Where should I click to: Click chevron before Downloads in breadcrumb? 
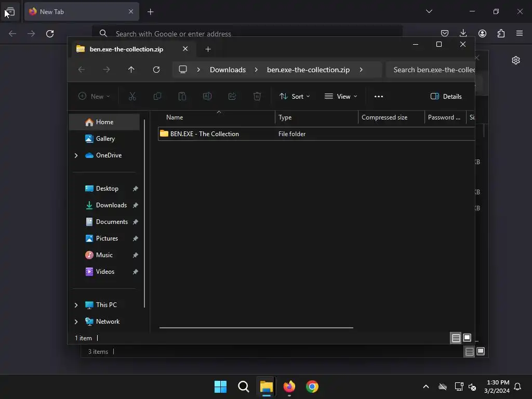click(198, 70)
